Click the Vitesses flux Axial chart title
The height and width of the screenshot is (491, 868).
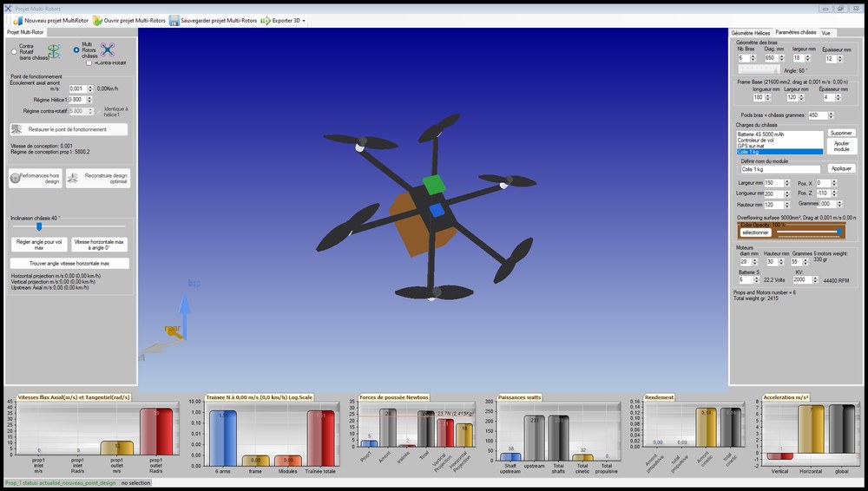74,397
